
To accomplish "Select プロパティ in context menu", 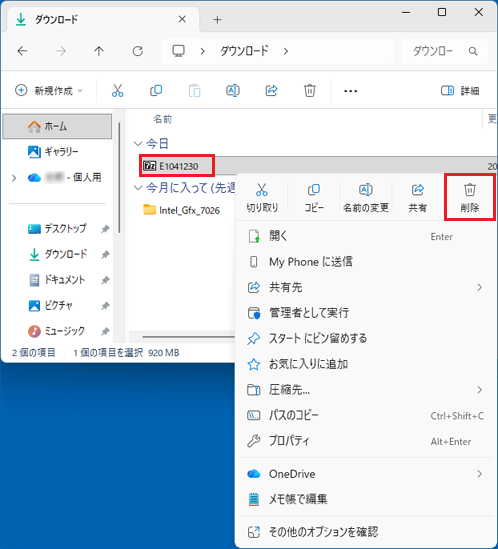I will 366,441.
